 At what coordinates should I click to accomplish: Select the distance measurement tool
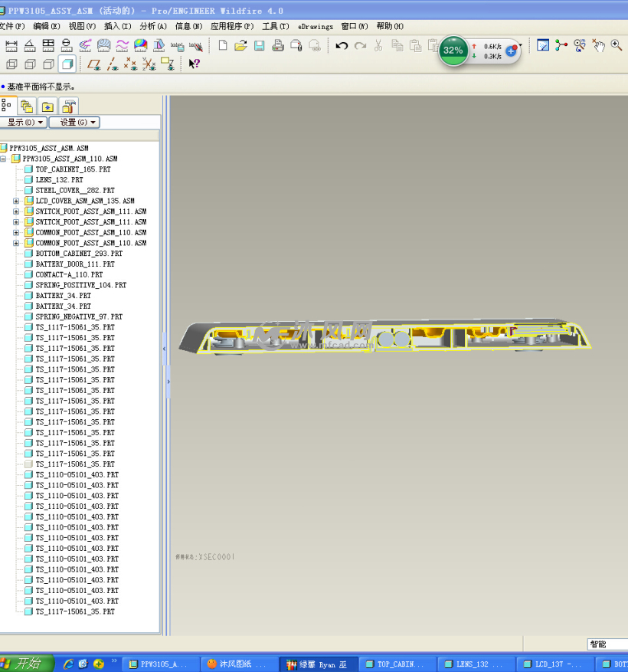point(11,45)
